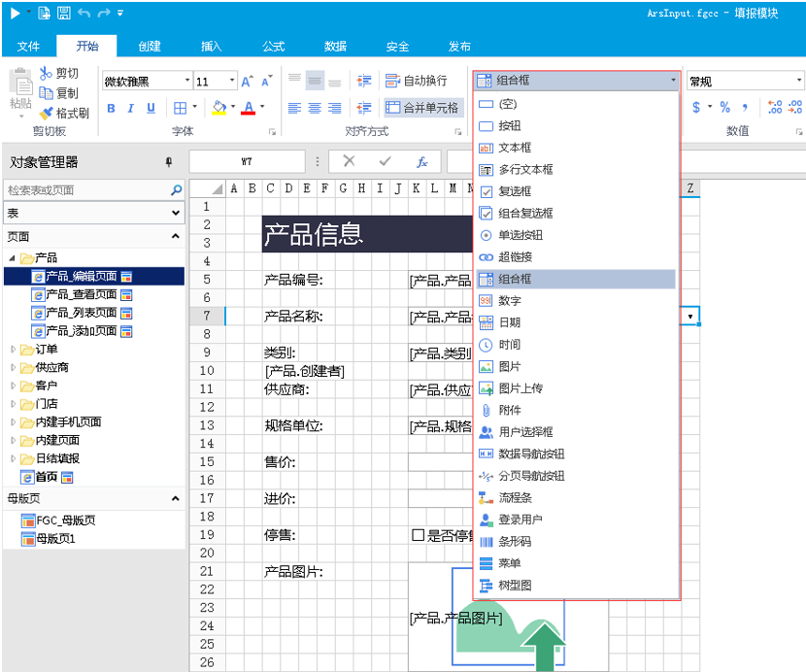Click the format painter 格式刷 icon
The image size is (806, 672).
[x=47, y=113]
